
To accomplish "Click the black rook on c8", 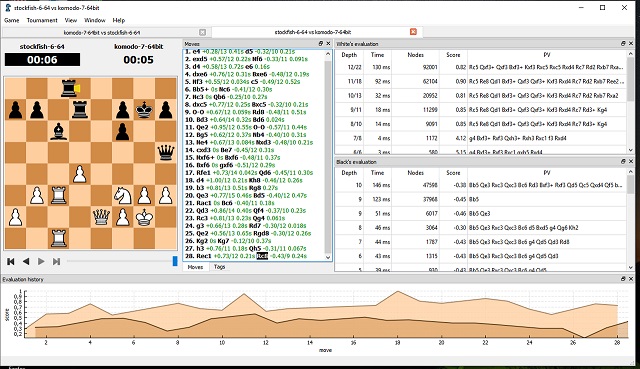I will coord(69,88).
